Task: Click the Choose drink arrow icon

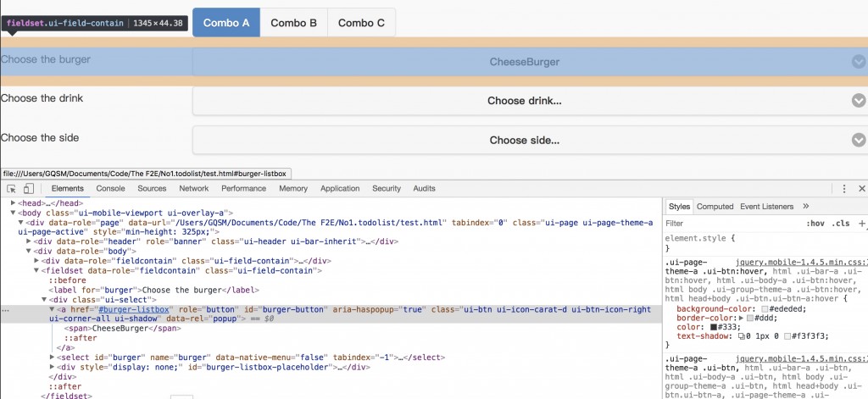Action: pyautogui.click(x=859, y=101)
